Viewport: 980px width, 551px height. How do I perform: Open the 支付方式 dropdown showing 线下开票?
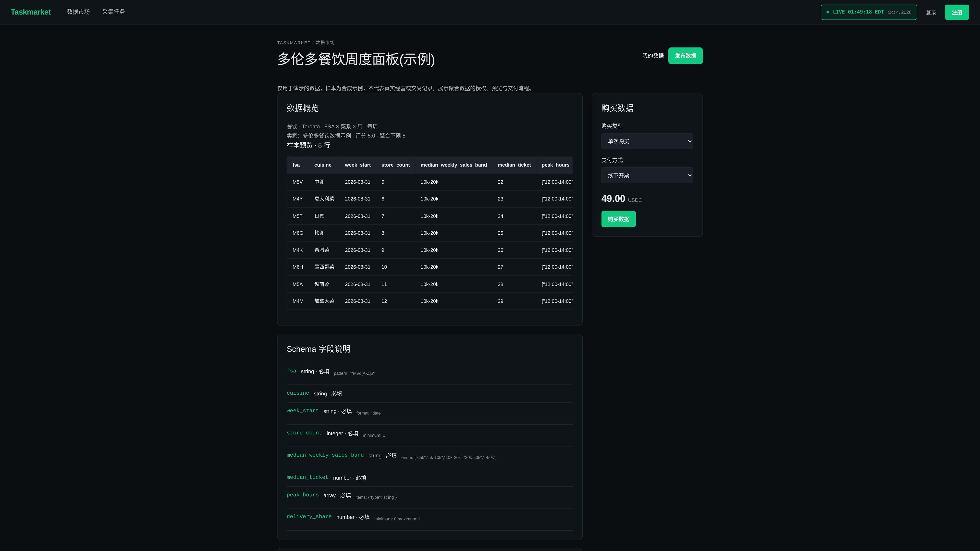click(647, 175)
